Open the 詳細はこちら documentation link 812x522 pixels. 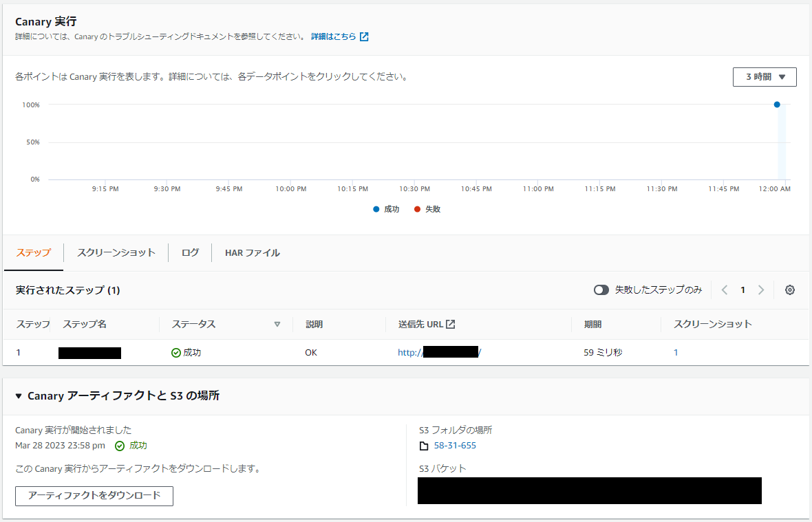[334, 36]
